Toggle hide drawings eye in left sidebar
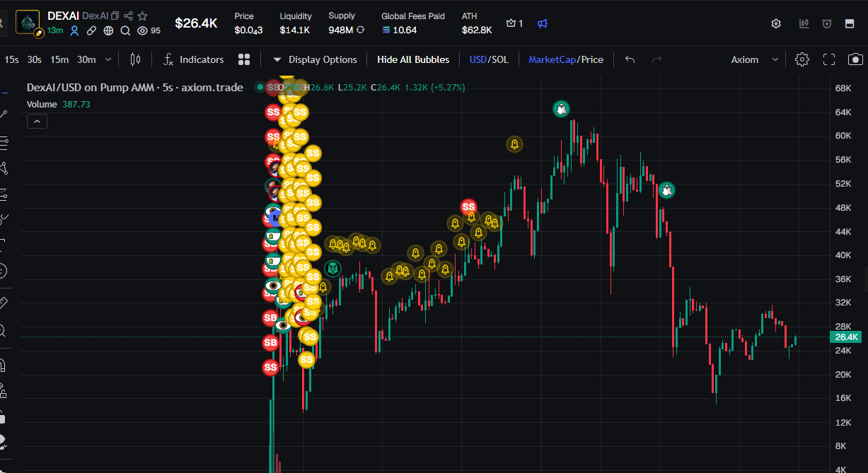The width and height of the screenshot is (868, 473). click(2, 440)
